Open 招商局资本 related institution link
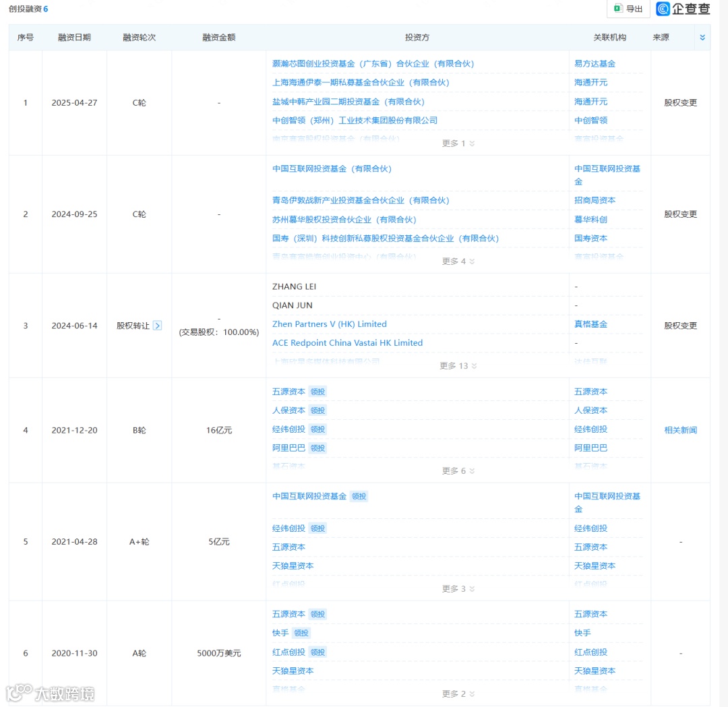This screenshot has height=707, width=728. tap(595, 200)
